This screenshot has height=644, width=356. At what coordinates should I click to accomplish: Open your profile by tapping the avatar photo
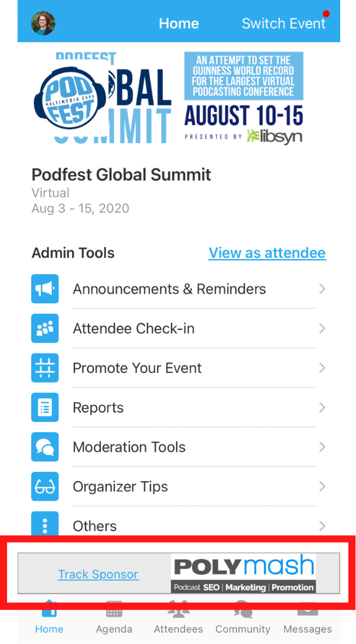click(x=43, y=23)
